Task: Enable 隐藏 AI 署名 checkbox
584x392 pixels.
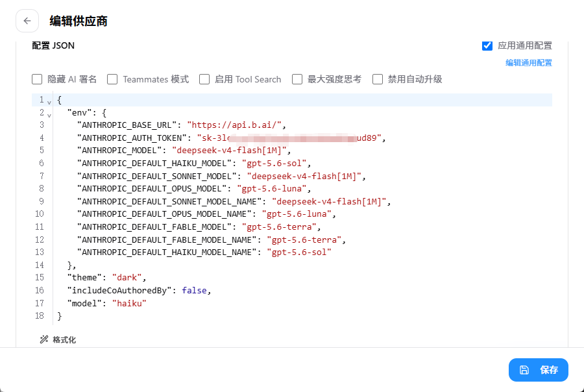Action: 37,79
